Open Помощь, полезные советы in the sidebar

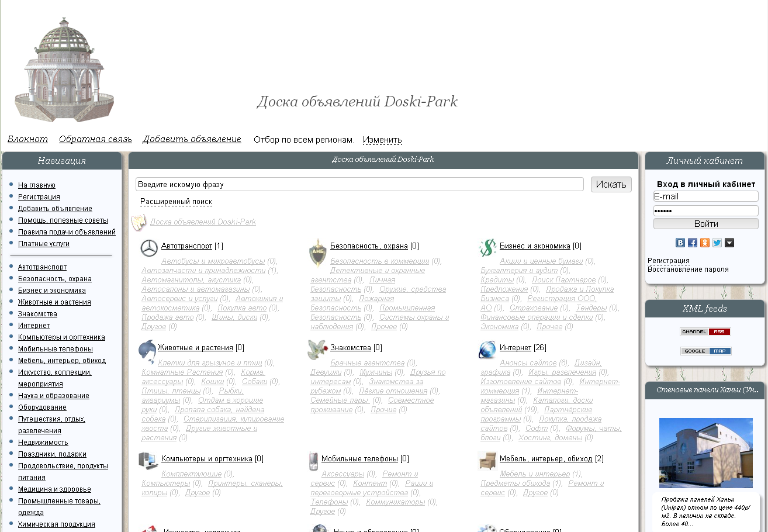click(63, 220)
